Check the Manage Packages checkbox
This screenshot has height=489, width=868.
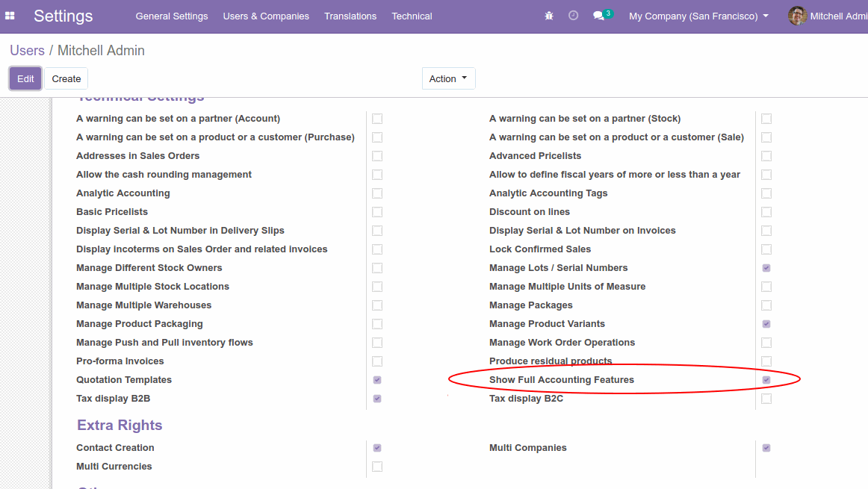[x=766, y=305]
